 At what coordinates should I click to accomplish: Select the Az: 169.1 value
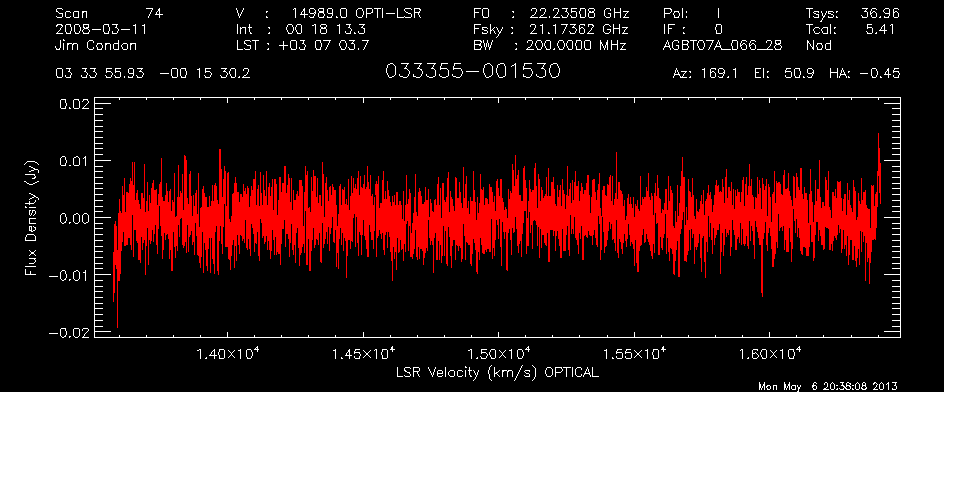coord(705,74)
